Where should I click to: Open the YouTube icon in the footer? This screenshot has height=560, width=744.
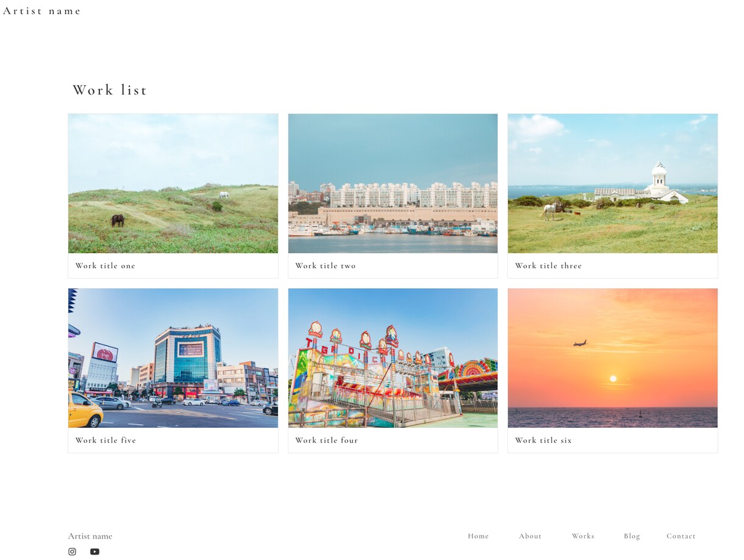tap(95, 551)
